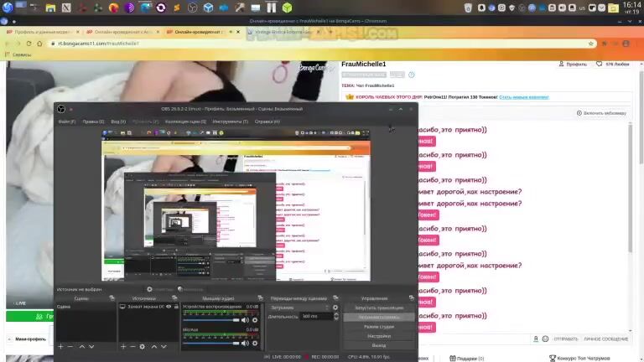Viewport: 644px width, 362px height.
Task: Move selected source down with arrow icon
Action: tap(164, 346)
